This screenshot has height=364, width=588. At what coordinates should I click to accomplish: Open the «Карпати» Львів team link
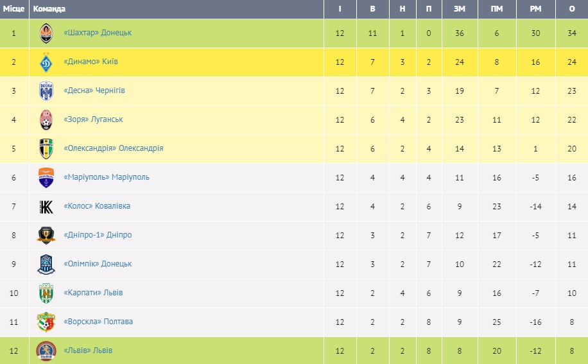tap(93, 293)
